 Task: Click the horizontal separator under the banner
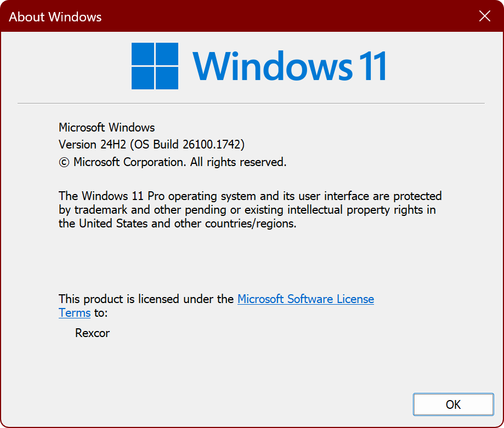pos(251,103)
